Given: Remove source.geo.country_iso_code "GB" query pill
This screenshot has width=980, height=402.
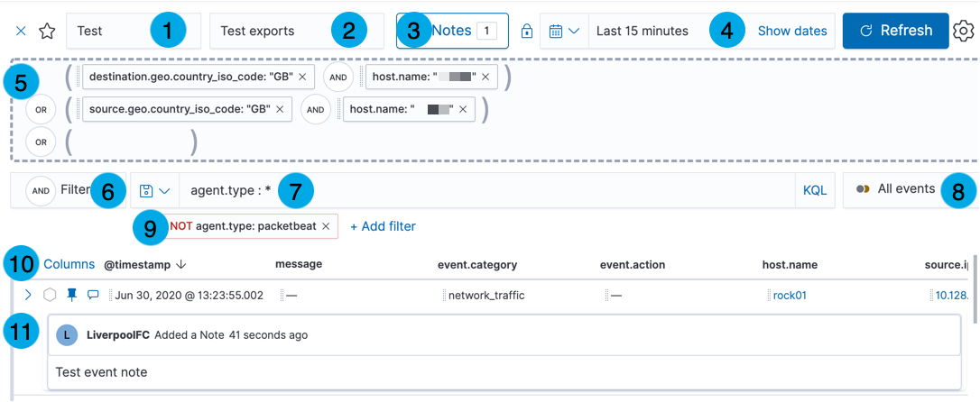Looking at the screenshot, I should click(x=280, y=109).
